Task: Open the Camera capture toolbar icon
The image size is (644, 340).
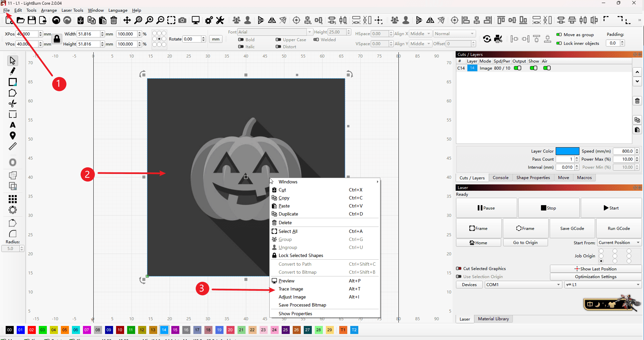Action: point(182,20)
